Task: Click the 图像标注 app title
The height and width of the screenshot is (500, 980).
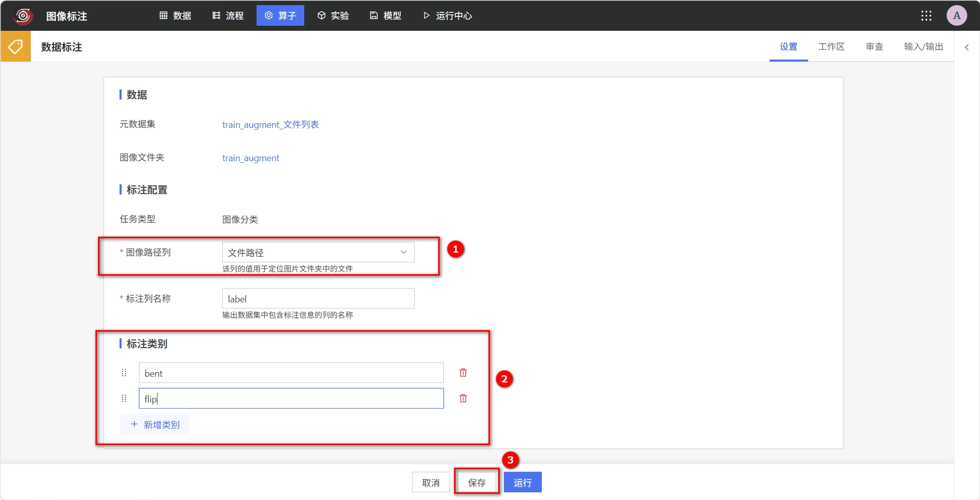Action: click(x=67, y=16)
